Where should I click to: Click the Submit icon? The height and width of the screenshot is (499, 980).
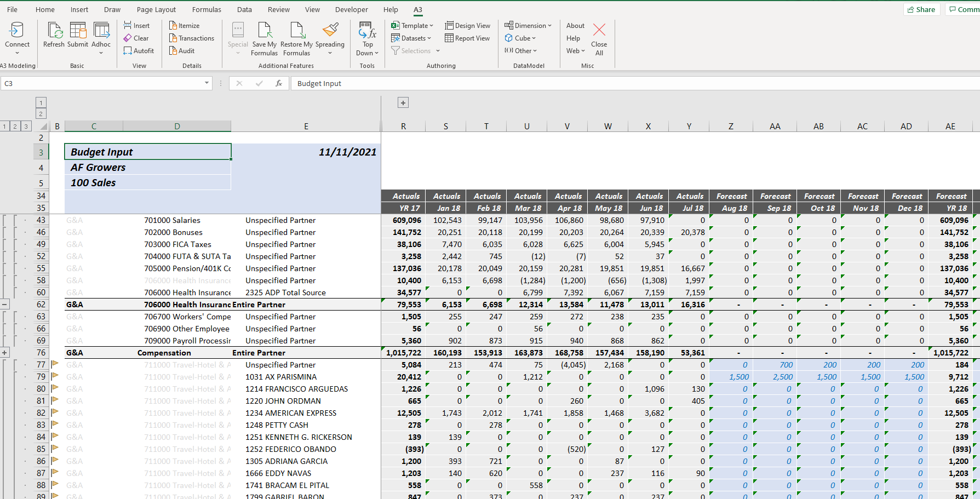pyautogui.click(x=77, y=36)
